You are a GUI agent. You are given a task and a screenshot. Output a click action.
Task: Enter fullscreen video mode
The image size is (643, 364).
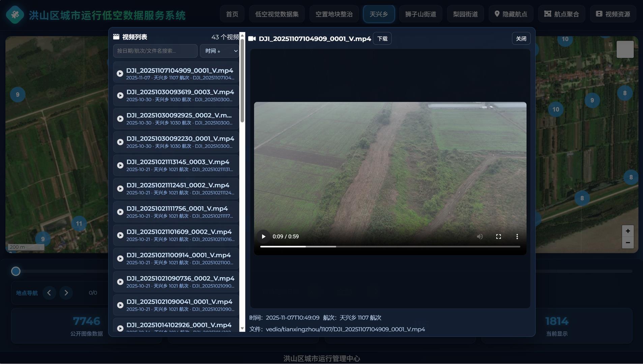click(498, 237)
